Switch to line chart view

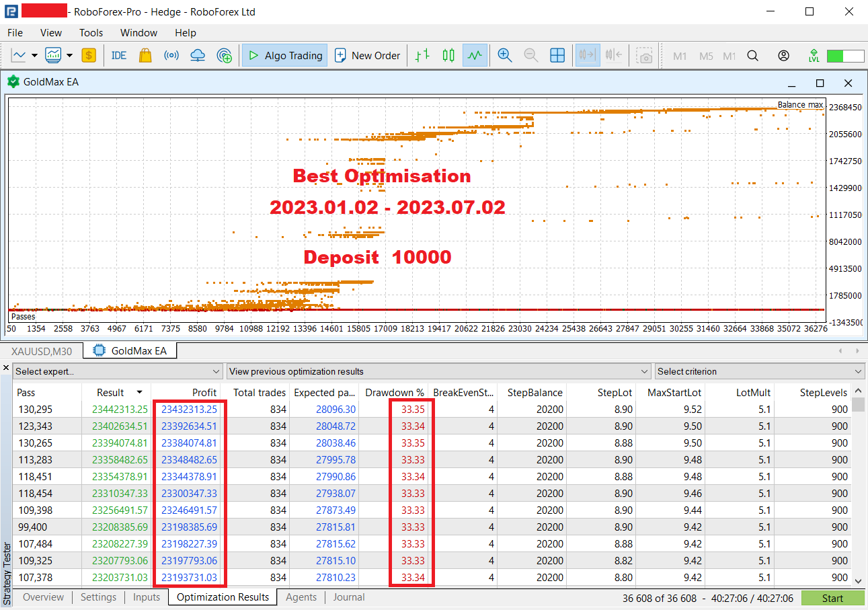475,55
